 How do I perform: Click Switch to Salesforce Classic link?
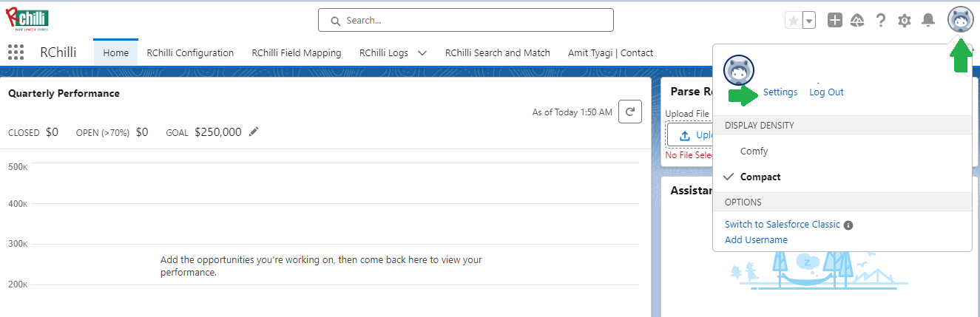coord(783,225)
